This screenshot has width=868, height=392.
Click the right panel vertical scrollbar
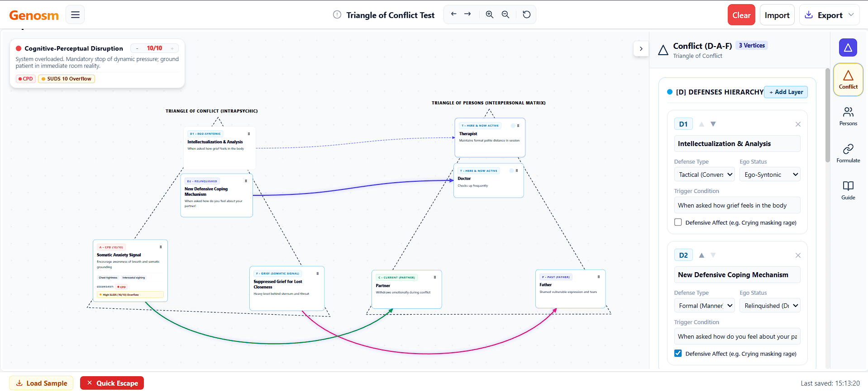[828, 115]
